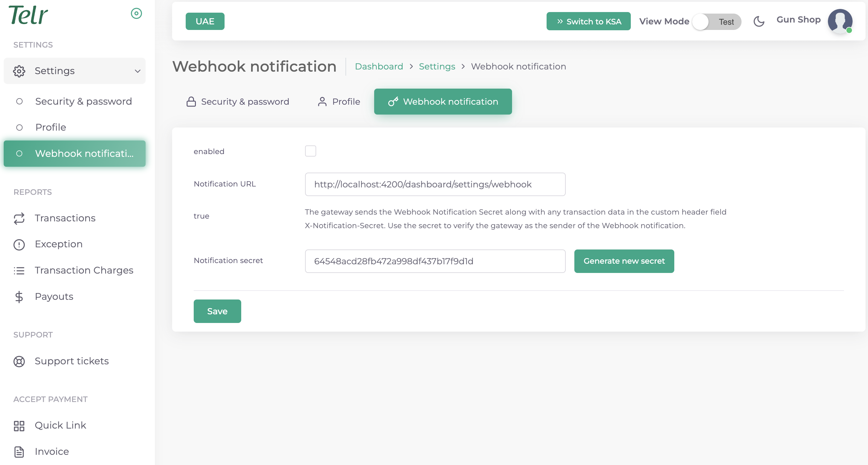Click the Transactions repeat-arrows icon
The width and height of the screenshot is (868, 465).
click(x=19, y=219)
